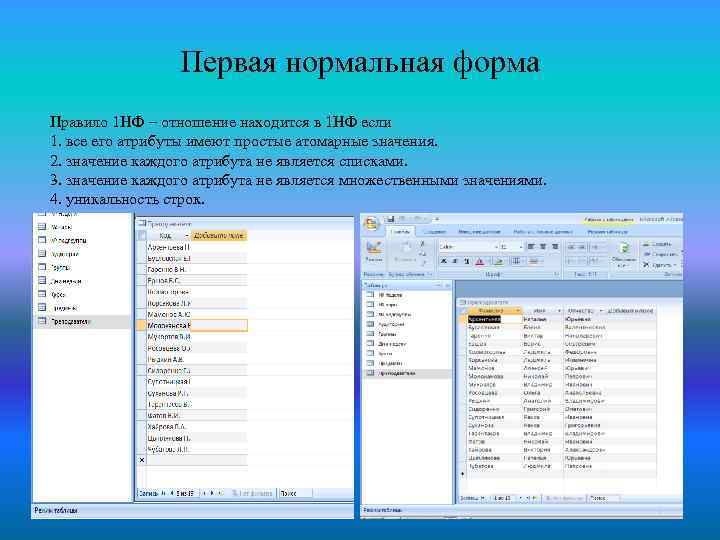Select Преподаватели in left navigation pane
The image size is (720, 540).
[83, 322]
